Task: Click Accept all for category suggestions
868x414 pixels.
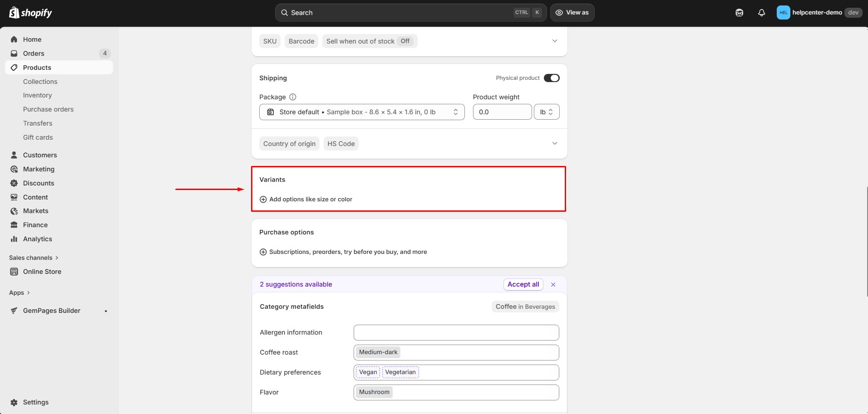Action: [x=523, y=284]
